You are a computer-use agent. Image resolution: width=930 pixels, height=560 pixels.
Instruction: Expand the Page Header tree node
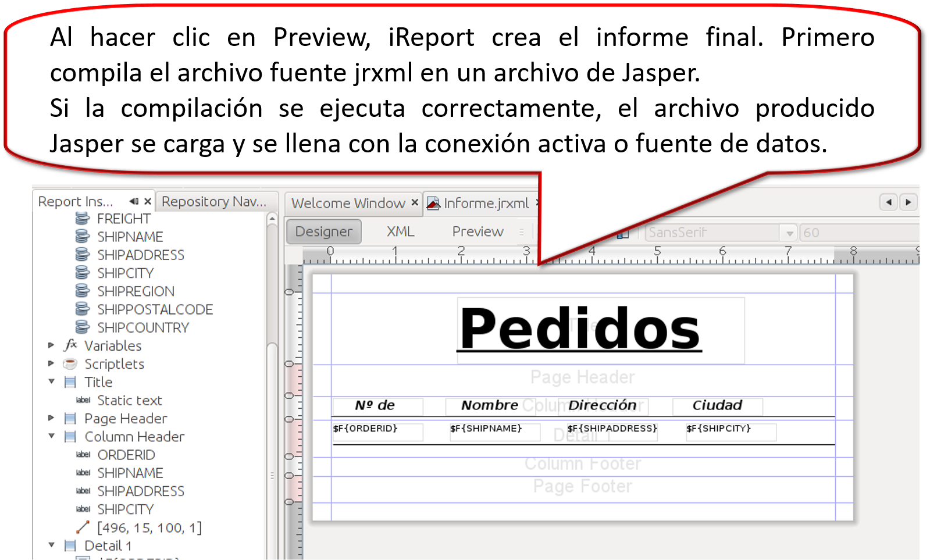pos(51,418)
